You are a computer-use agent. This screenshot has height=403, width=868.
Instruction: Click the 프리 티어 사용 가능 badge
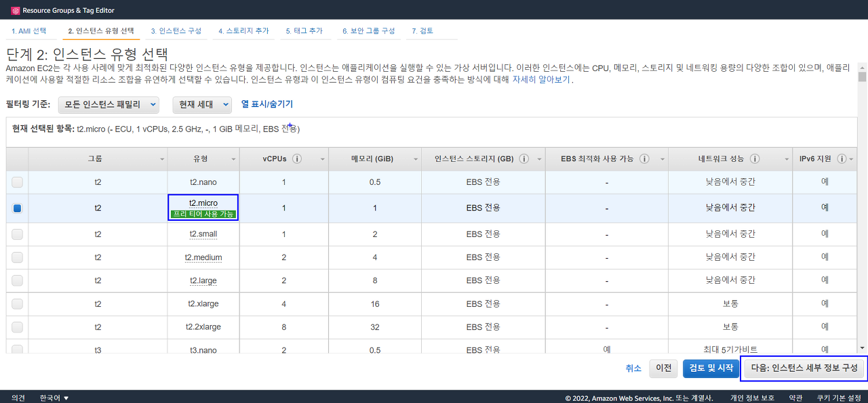click(203, 214)
